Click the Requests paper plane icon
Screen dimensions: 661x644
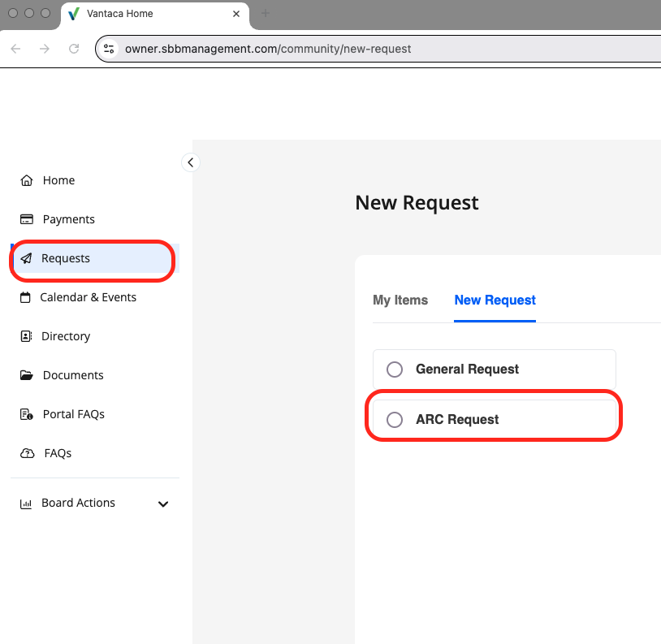click(x=27, y=258)
